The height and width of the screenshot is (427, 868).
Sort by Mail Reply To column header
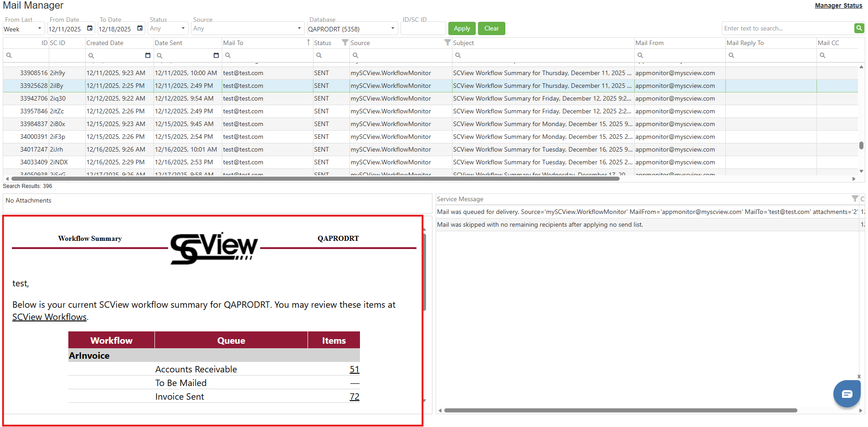(x=745, y=43)
